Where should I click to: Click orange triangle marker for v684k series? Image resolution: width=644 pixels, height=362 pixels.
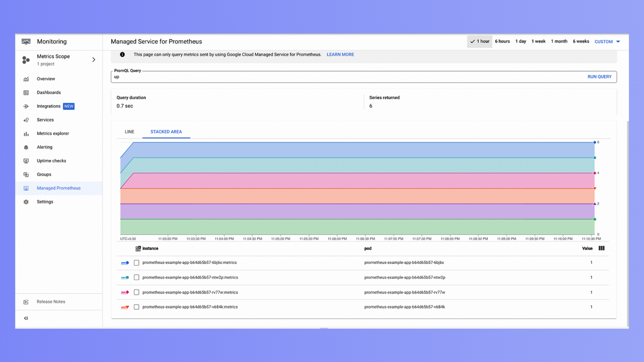coord(125,307)
